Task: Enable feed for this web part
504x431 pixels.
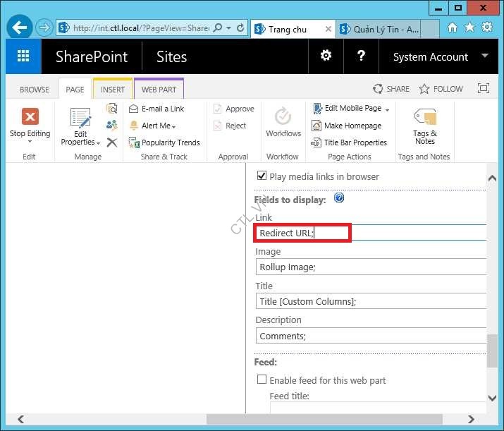Action: click(x=262, y=380)
